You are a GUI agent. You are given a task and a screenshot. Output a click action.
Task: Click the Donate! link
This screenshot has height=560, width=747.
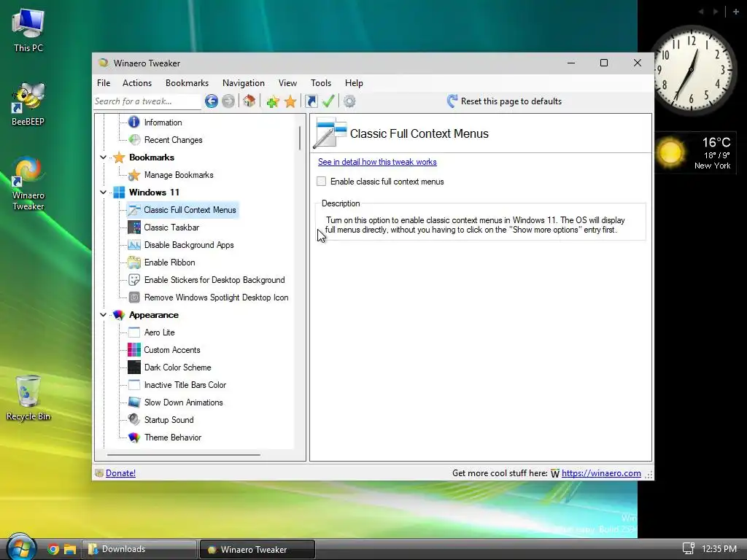120,472
